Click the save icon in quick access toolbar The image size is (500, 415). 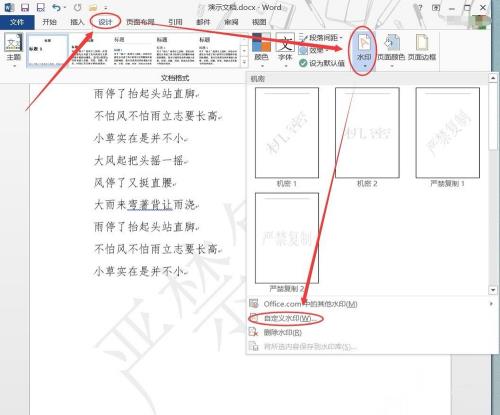click(x=25, y=7)
